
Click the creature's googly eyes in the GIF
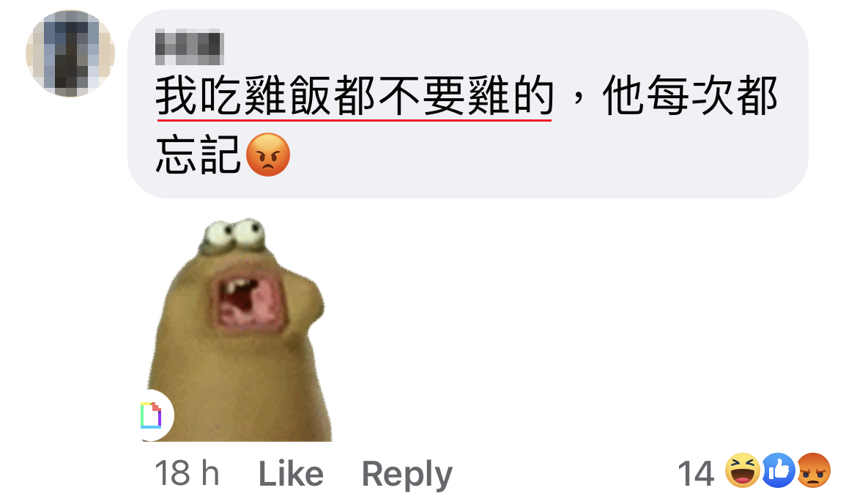point(234,234)
